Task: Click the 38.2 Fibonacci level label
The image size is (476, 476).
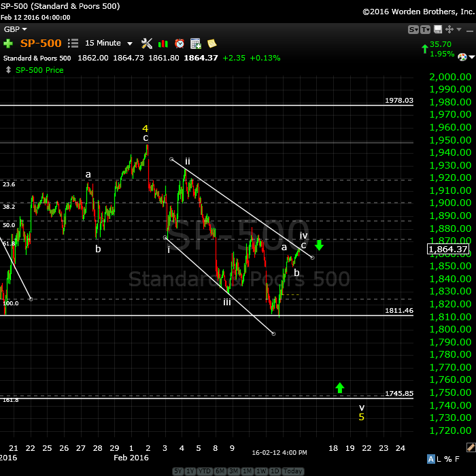Action: (x=9, y=207)
